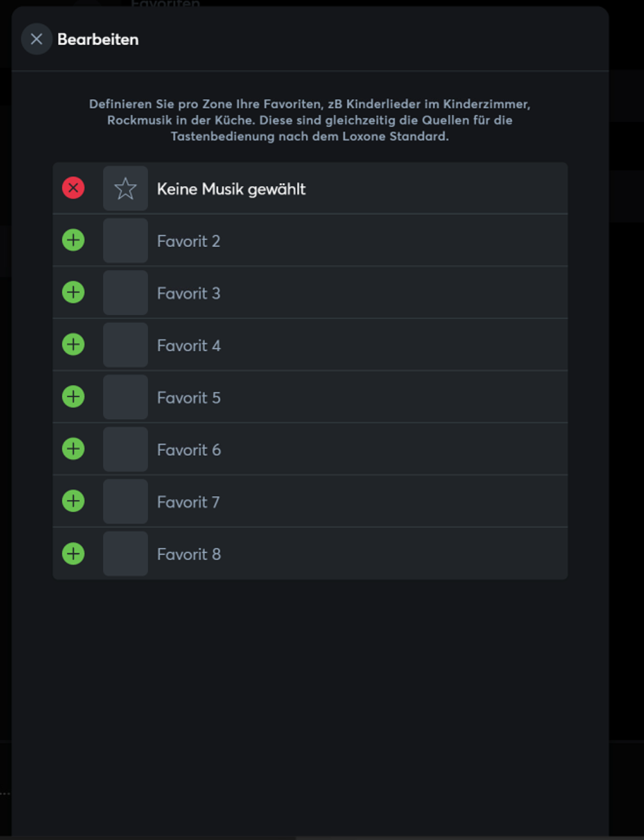Screen dimensions: 644x840
Task: Click the empty thumbnail of Favorit 2
Action: click(x=126, y=241)
